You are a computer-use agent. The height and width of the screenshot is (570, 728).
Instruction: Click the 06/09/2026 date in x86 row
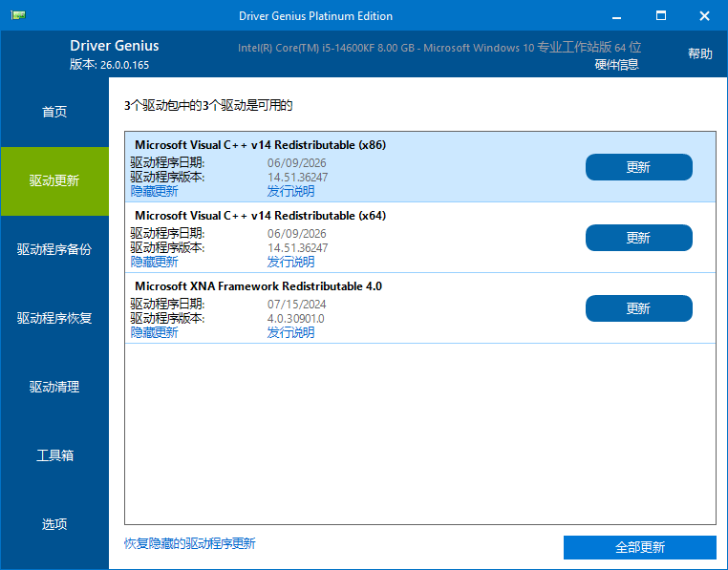coord(297,163)
